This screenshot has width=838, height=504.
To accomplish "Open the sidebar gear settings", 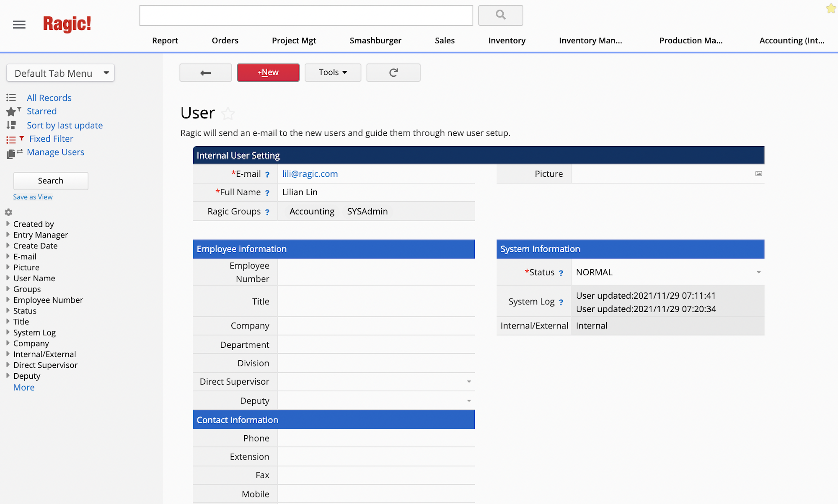I will click(x=8, y=212).
